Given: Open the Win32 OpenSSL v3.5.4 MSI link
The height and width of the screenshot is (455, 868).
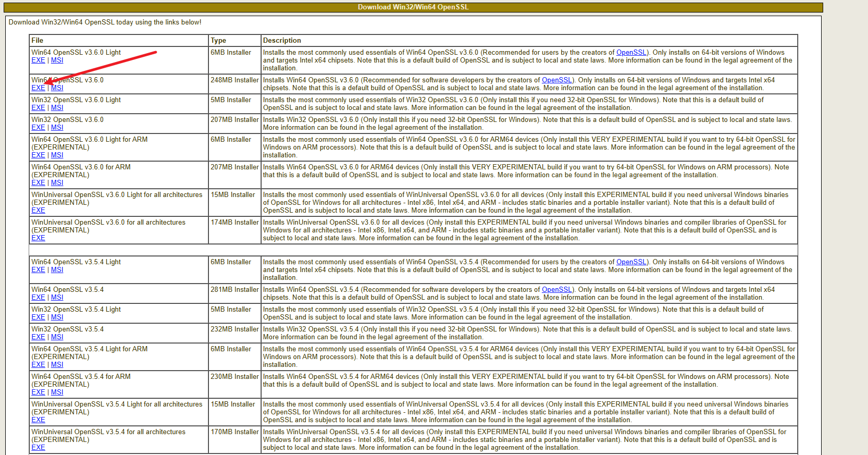Looking at the screenshot, I should (x=57, y=337).
